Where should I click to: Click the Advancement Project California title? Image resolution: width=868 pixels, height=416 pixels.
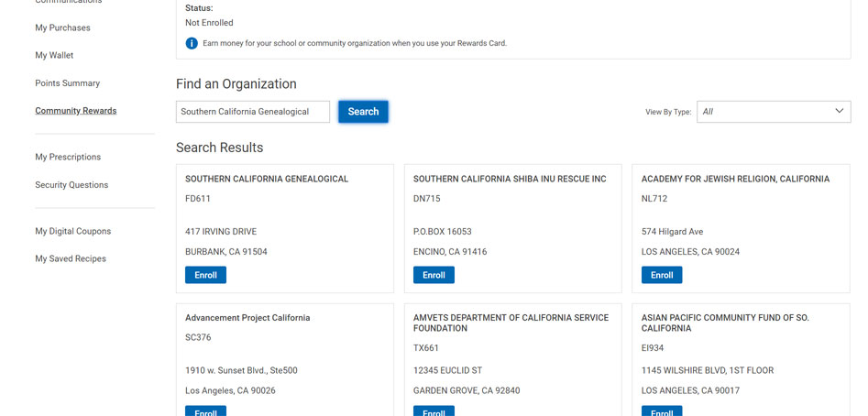pos(247,318)
